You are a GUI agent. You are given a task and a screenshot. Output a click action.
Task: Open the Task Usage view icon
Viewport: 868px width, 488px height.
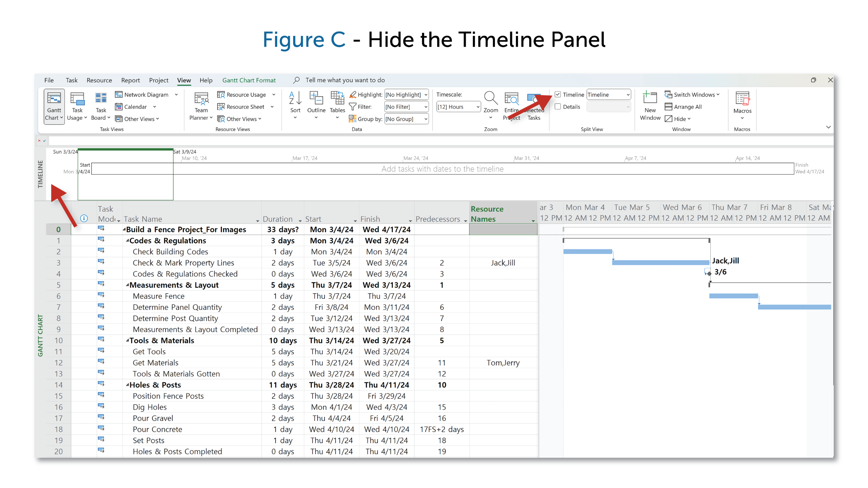77,99
